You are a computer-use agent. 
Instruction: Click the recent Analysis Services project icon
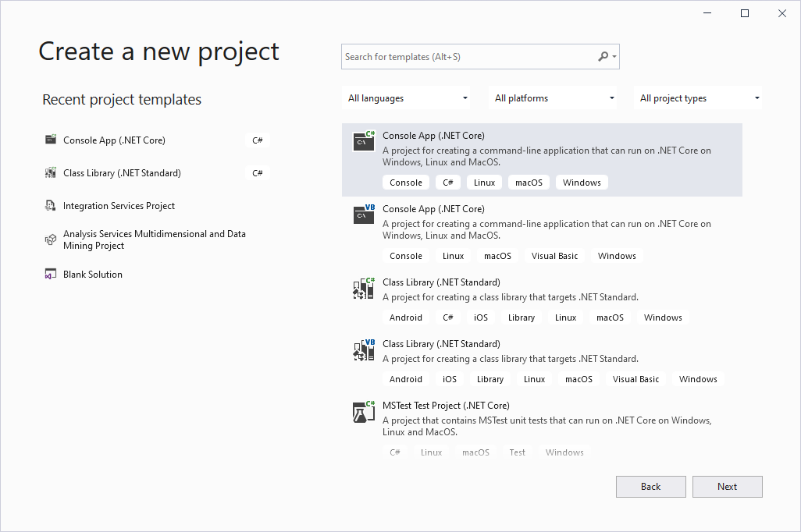pos(51,239)
